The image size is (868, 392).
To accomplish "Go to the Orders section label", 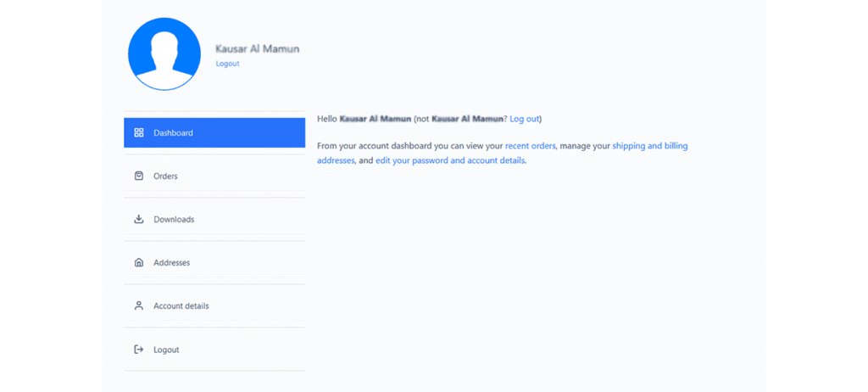I will [x=165, y=176].
